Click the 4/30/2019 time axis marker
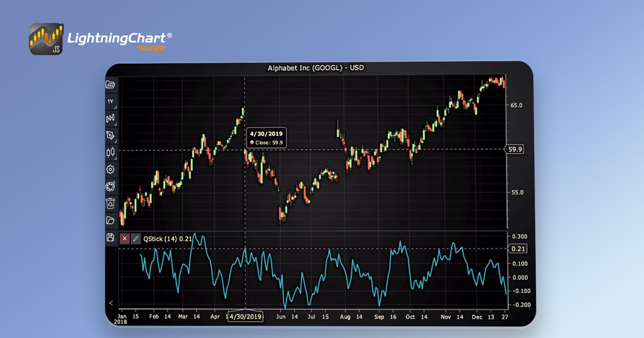Viewport: 644px width, 338px height. click(x=246, y=317)
